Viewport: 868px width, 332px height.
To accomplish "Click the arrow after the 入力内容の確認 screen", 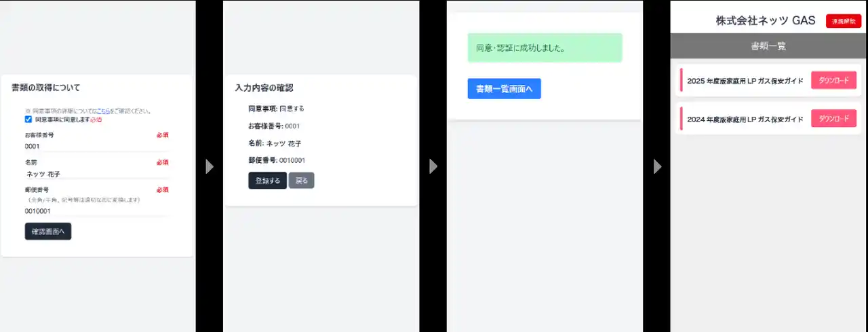I will click(433, 166).
